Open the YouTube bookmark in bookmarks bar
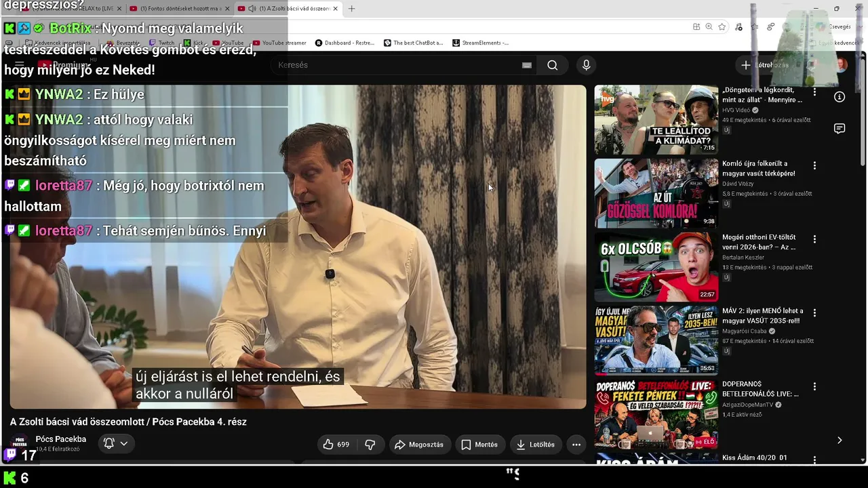The height and width of the screenshot is (488, 868). [228, 43]
